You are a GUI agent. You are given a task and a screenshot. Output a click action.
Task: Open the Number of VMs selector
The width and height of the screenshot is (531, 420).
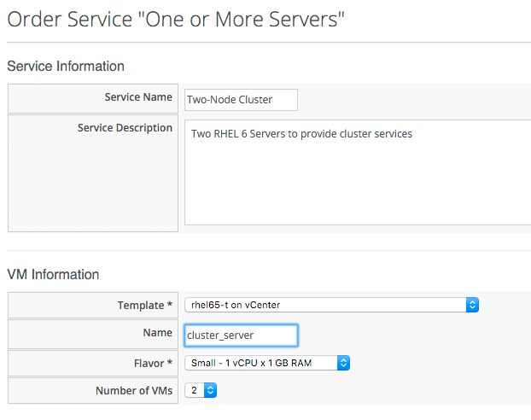pyautogui.click(x=201, y=390)
